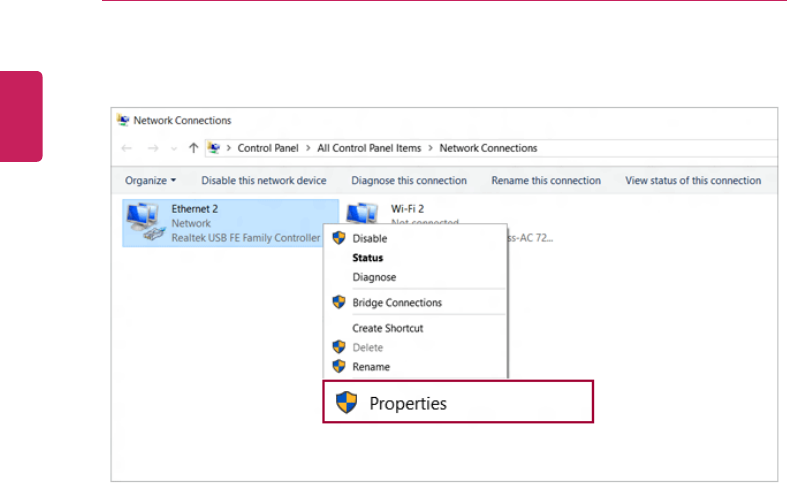
Task: Click the address bar location icon
Action: point(214,148)
